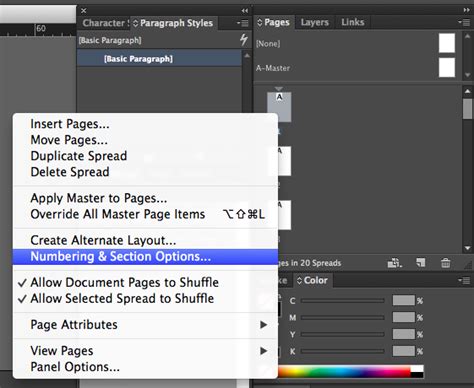Screen dimensions: 474x388
Task: Switch to the Layers tab
Action: (x=315, y=22)
